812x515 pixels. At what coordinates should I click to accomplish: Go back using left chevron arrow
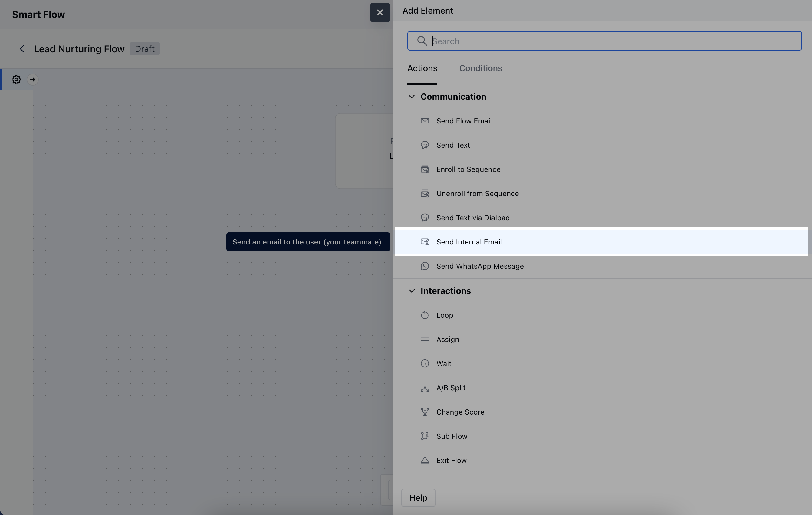22,49
